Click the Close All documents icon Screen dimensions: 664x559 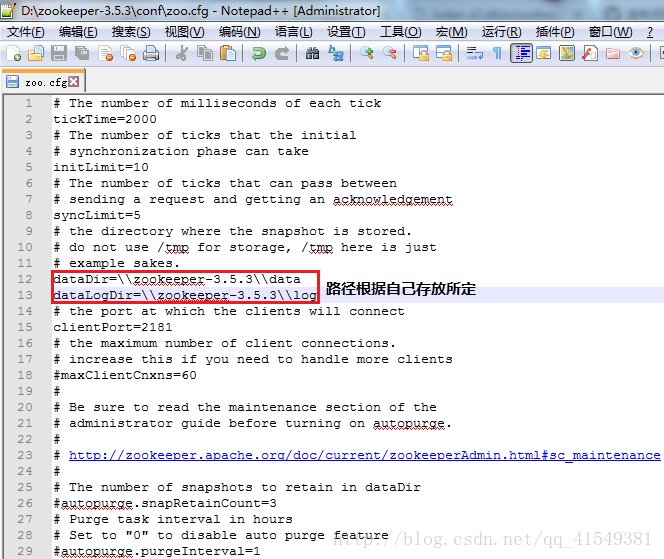click(x=128, y=53)
